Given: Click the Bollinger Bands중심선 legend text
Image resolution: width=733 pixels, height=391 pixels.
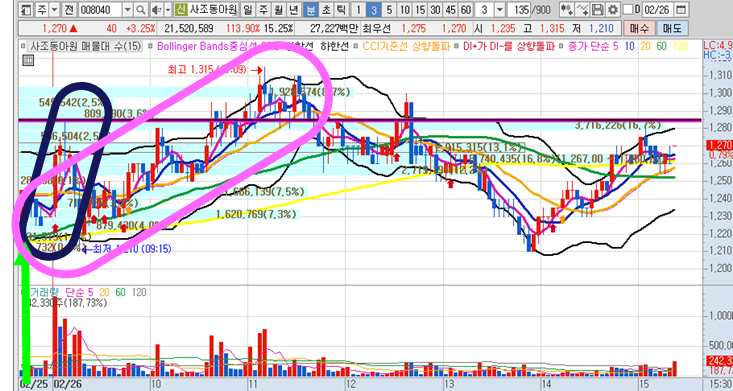Looking at the screenshot, I should tap(208, 46).
